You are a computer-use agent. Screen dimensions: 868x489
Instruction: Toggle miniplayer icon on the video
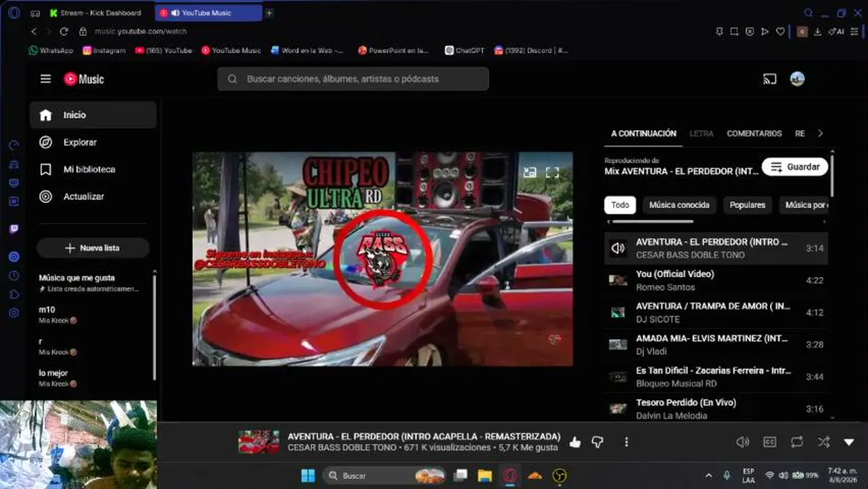[x=530, y=173]
